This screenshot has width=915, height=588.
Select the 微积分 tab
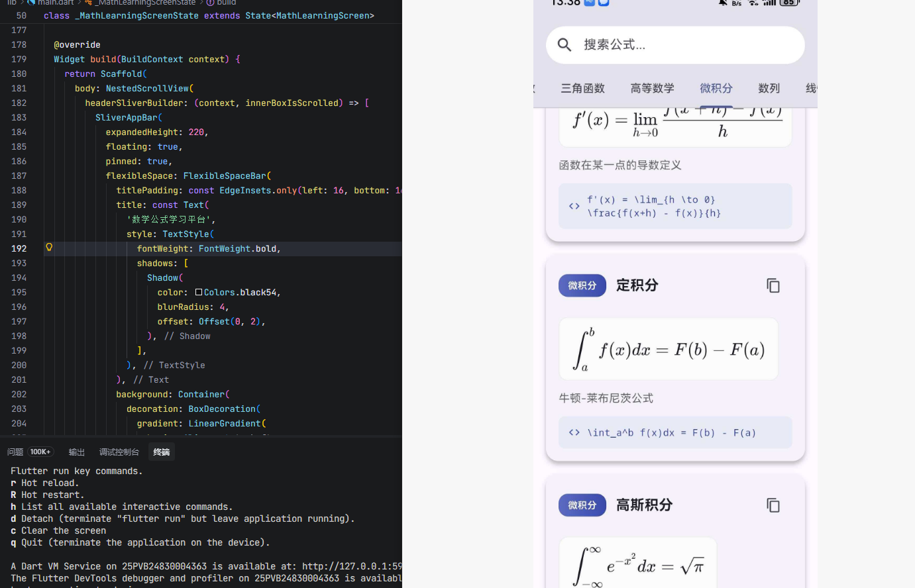(x=716, y=88)
